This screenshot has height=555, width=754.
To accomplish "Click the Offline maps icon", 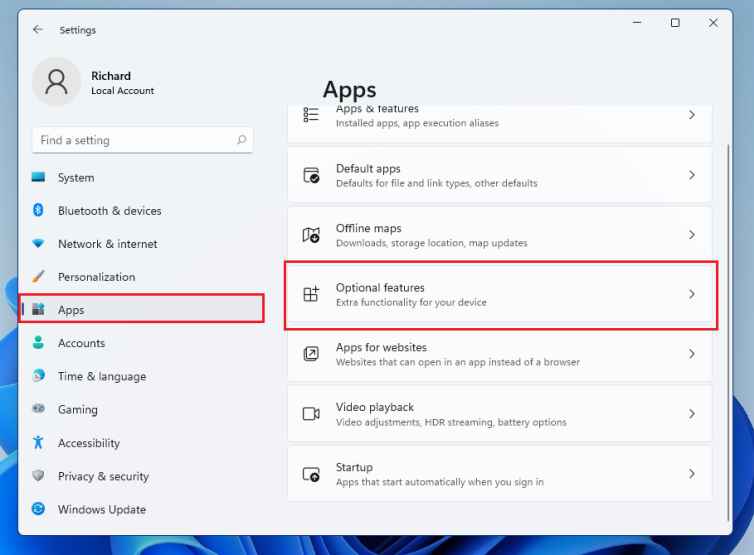I will pyautogui.click(x=311, y=235).
